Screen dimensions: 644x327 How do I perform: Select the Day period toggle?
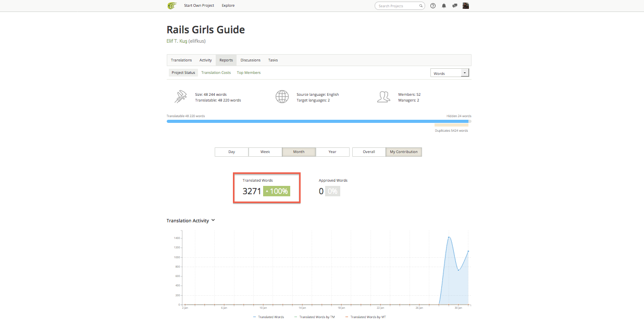(x=231, y=152)
